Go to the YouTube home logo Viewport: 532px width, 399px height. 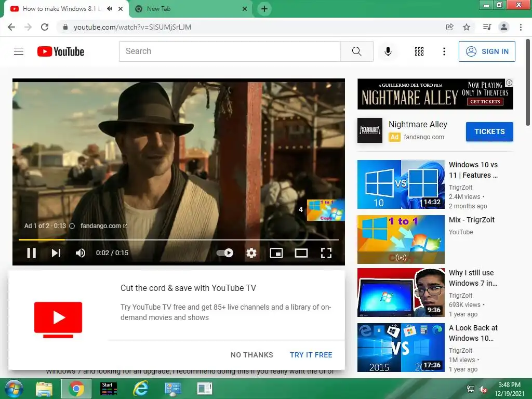(x=61, y=51)
